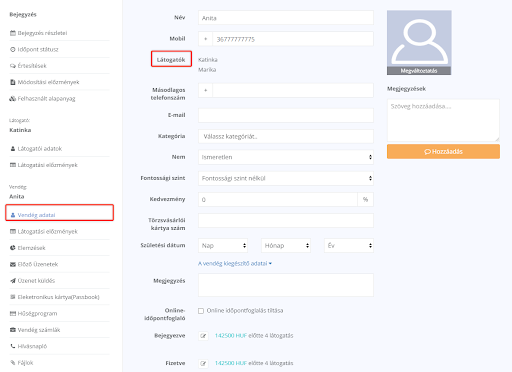
Task: Click plus prefix of Másodlagos telefonszám
Action: pos(205,90)
